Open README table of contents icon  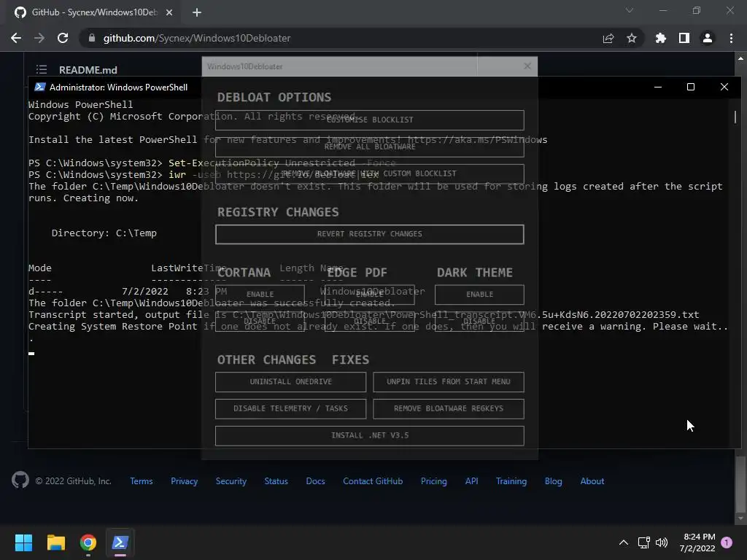[42, 69]
